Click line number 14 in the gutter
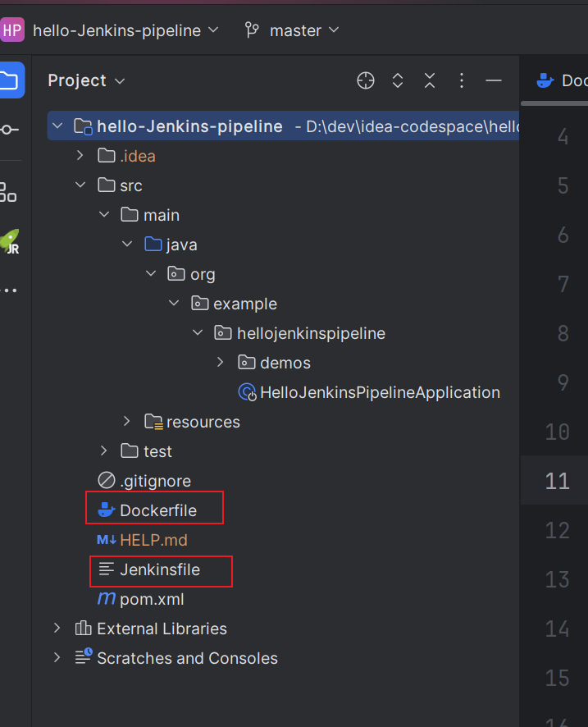 [557, 629]
